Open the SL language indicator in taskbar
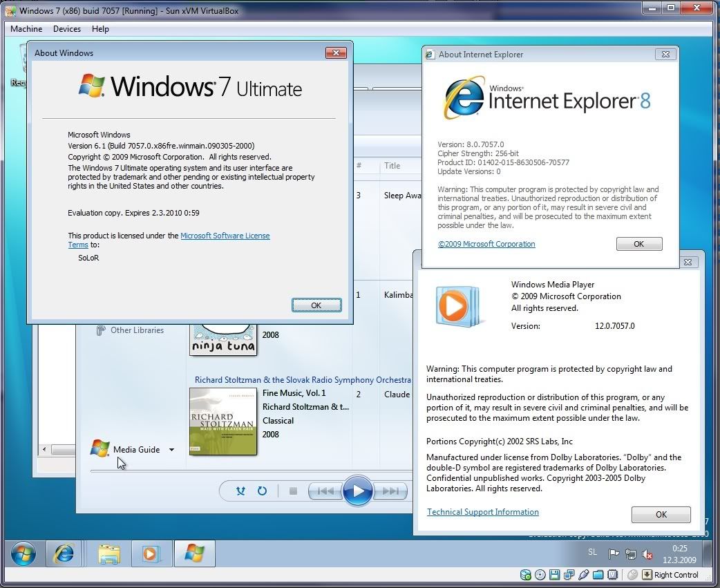 pos(592,552)
